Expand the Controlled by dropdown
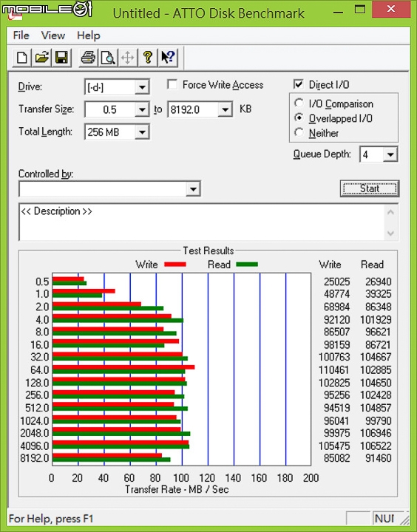The width and height of the screenshot is (417, 532). [x=193, y=189]
